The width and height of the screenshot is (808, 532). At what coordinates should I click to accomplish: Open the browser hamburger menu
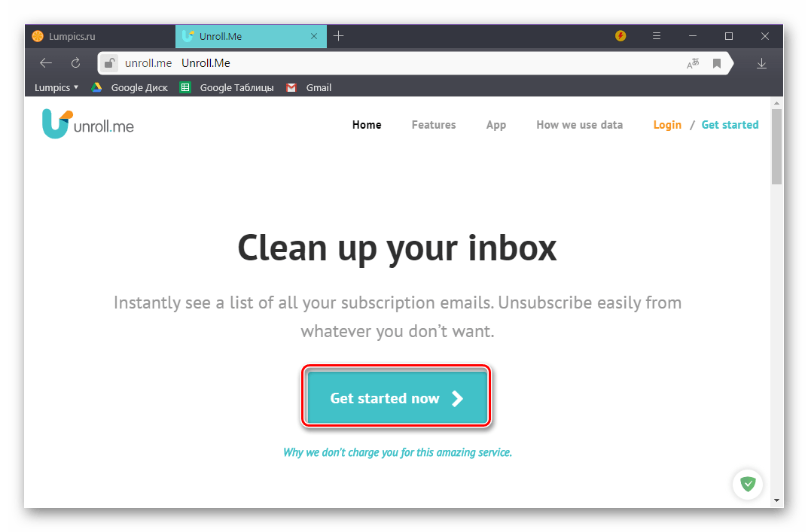657,36
